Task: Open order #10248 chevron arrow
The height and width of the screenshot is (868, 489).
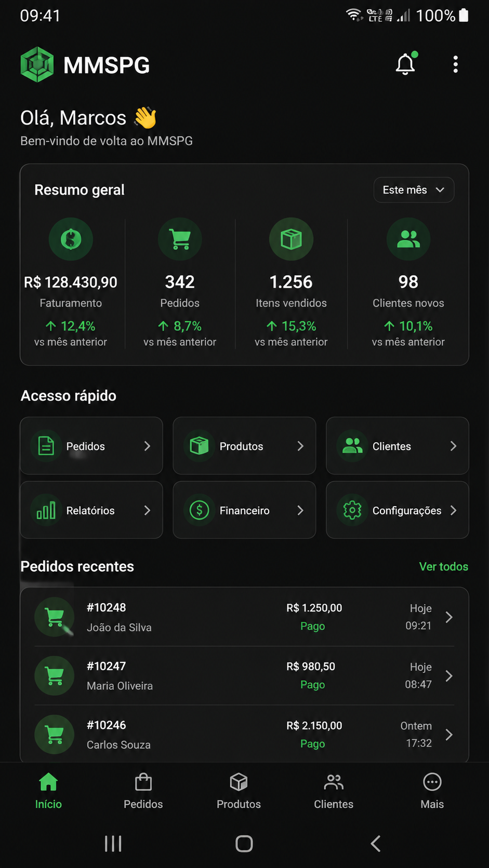Action: coord(450,617)
